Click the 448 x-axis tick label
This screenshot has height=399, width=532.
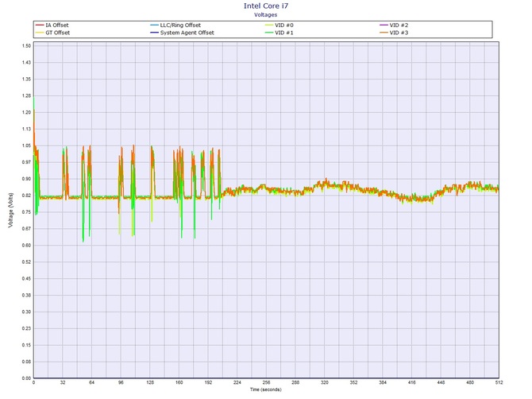(441, 382)
